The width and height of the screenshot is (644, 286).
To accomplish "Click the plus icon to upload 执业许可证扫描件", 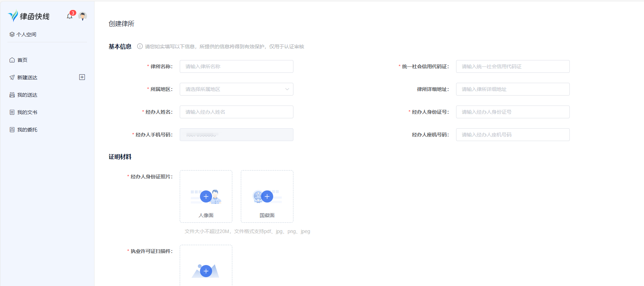I will 206,271.
